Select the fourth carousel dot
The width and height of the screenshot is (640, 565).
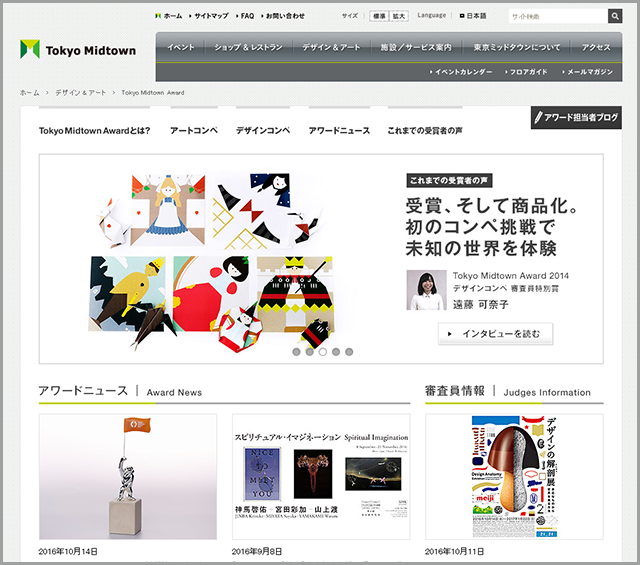(x=336, y=352)
